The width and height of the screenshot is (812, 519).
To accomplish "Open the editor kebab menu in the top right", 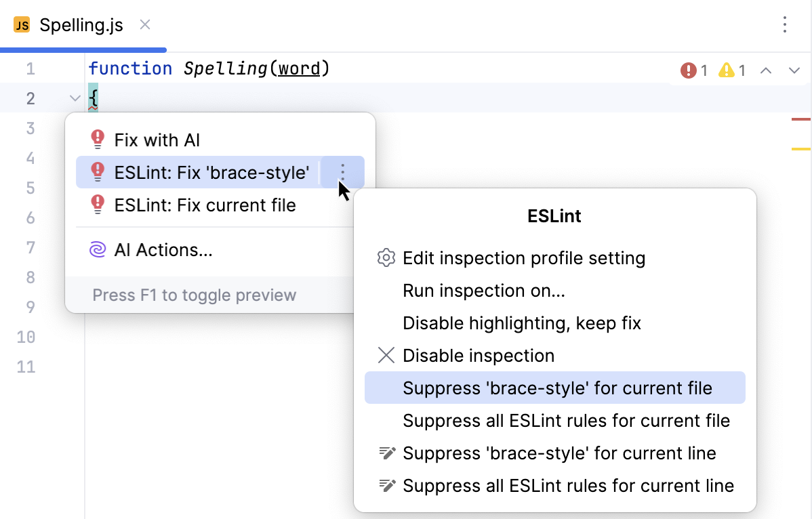I will pos(784,24).
